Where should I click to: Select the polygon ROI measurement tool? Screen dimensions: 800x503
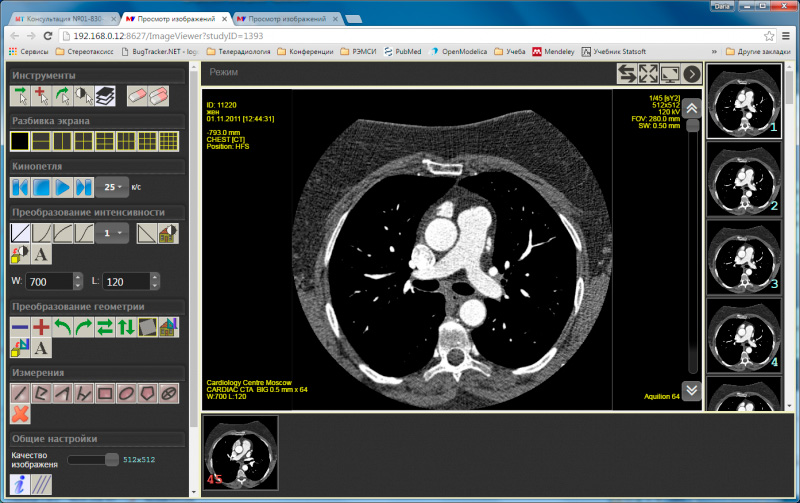[147, 393]
